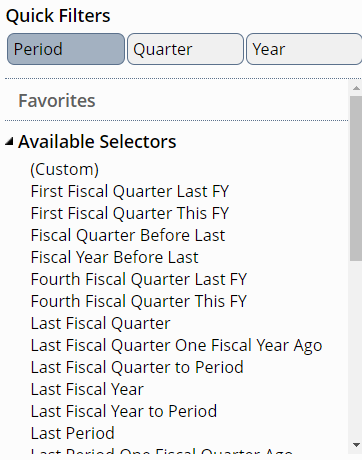Select the Period quick filter
The width and height of the screenshot is (362, 460).
(66, 49)
